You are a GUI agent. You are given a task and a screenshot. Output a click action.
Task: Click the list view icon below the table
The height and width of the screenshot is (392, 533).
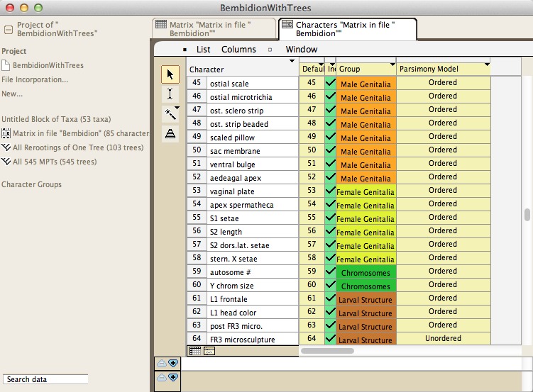(x=209, y=351)
